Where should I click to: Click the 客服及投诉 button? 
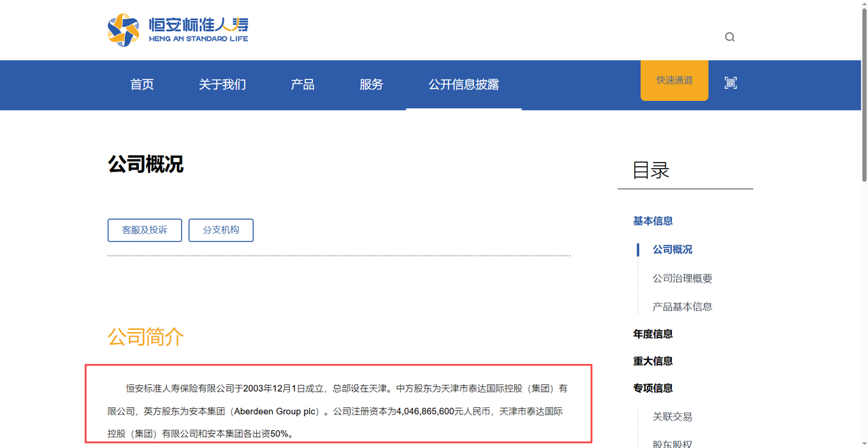point(144,230)
